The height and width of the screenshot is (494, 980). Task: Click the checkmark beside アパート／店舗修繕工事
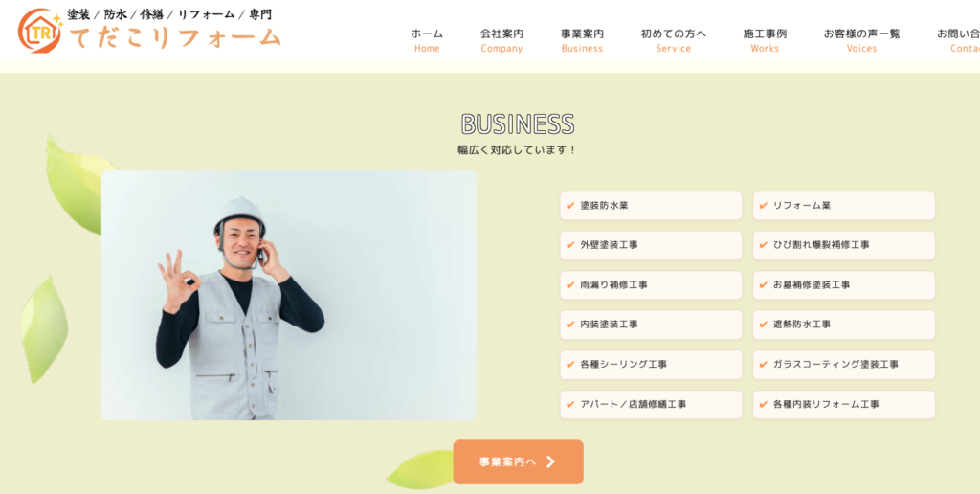[570, 405]
